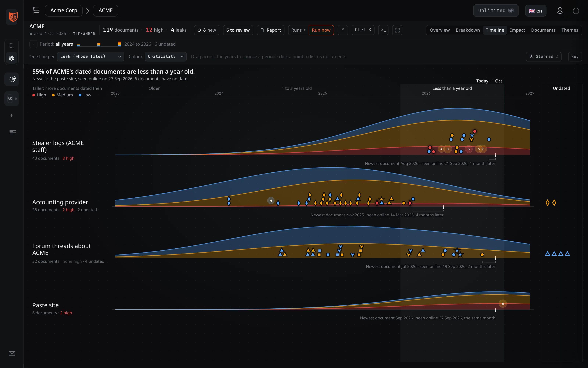This screenshot has width=588, height=368.
Task: Open the ACME breadcrumb chip
Action: [105, 10]
